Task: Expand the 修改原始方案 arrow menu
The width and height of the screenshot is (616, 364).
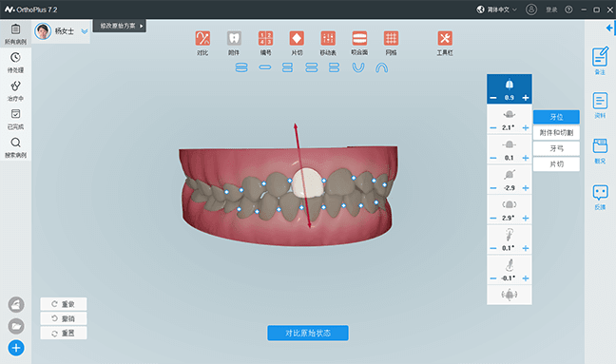Action: coord(141,26)
